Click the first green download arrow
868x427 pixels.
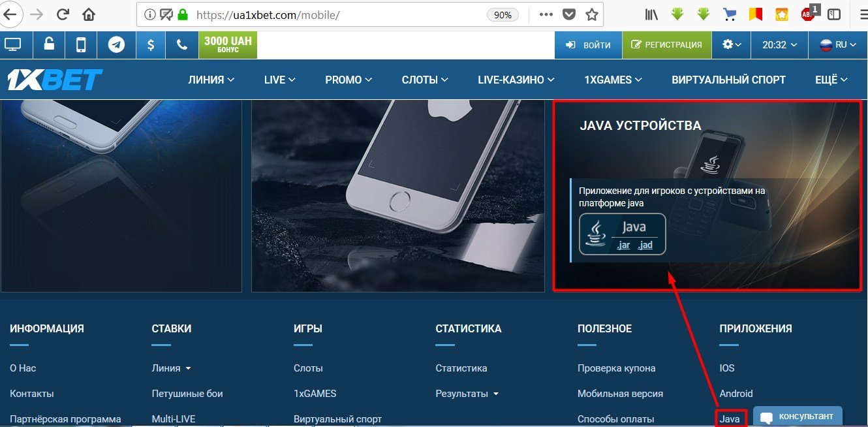677,14
